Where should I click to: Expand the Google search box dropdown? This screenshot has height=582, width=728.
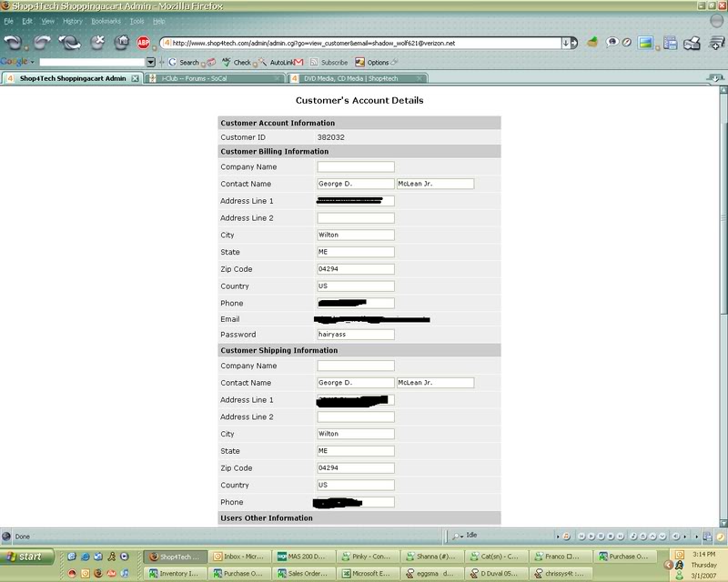click(x=149, y=62)
